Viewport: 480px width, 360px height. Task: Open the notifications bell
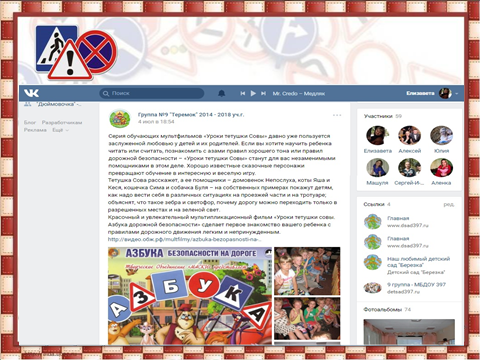[221, 93]
